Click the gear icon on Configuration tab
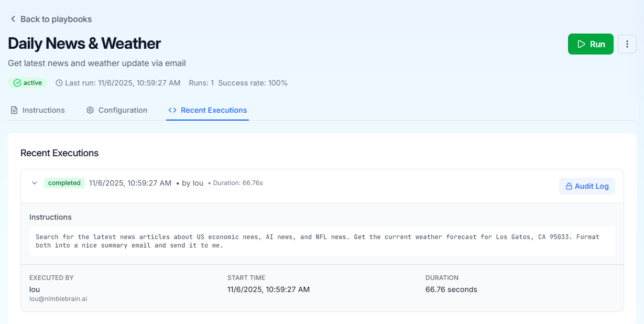 coord(90,110)
